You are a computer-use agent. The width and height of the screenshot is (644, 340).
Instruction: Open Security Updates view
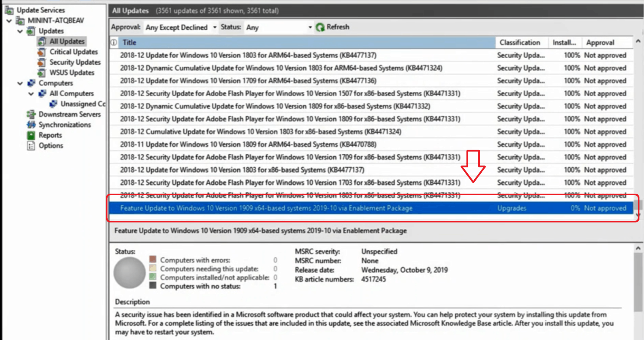click(75, 62)
